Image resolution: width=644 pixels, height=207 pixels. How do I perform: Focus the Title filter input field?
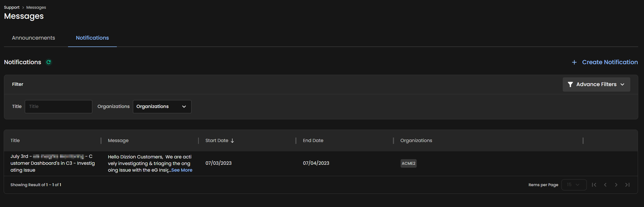point(58,107)
